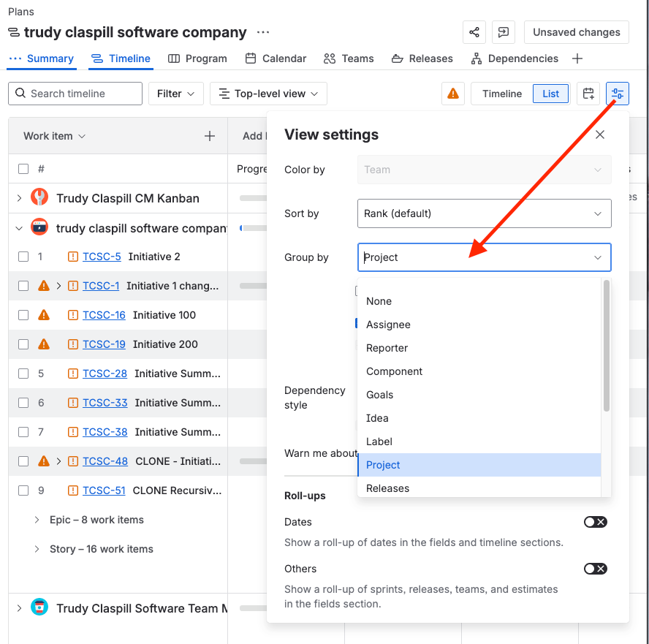Click Trudy Claspill CM Kanban project avatar
The image size is (649, 644).
point(39,197)
